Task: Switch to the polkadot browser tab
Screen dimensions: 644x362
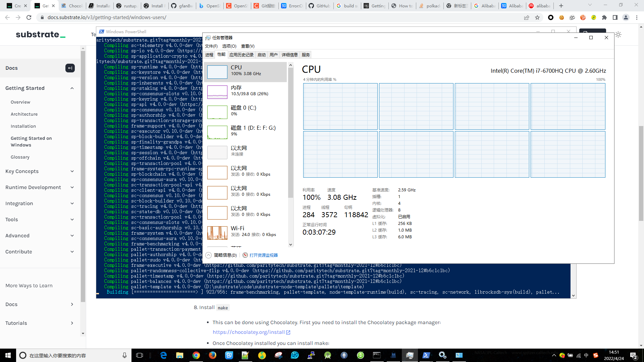Action: pos(430,6)
